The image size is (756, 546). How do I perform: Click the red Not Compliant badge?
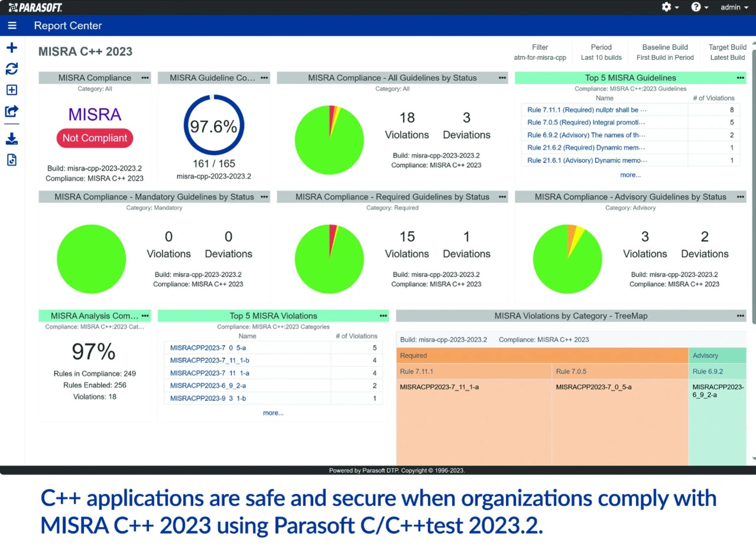[95, 138]
